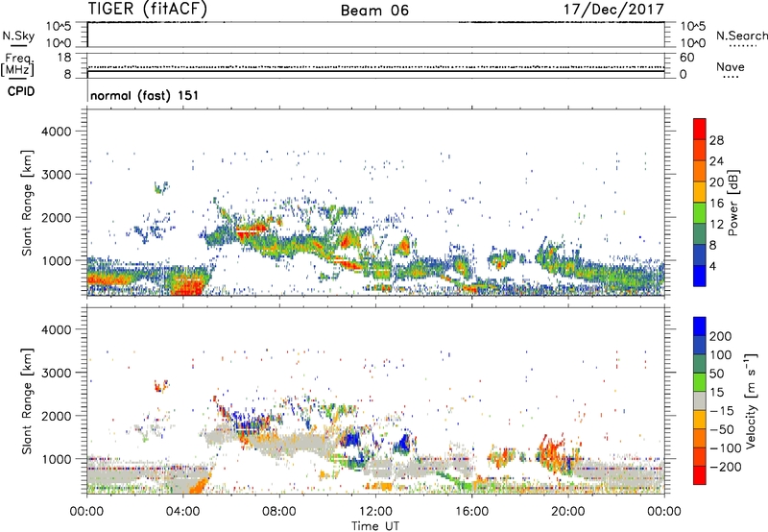Pick the gray band of velocity colorbar
Screen dimensions: 768x532
tap(700, 400)
